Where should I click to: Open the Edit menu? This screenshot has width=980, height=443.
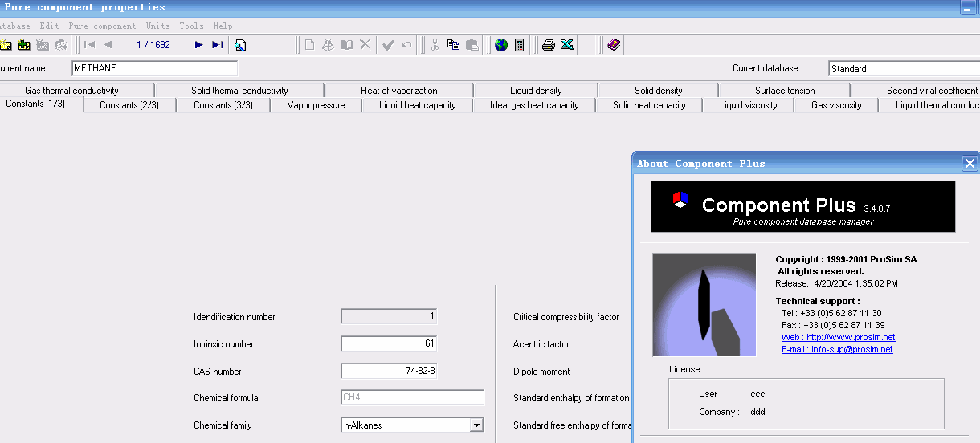tap(50, 26)
